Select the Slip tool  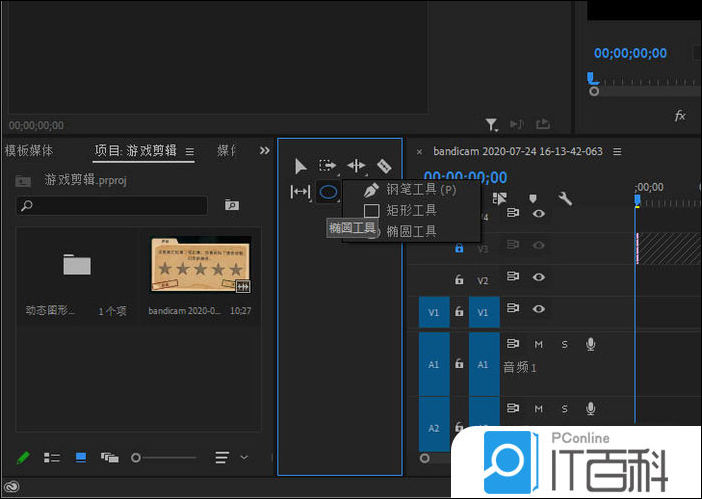300,191
